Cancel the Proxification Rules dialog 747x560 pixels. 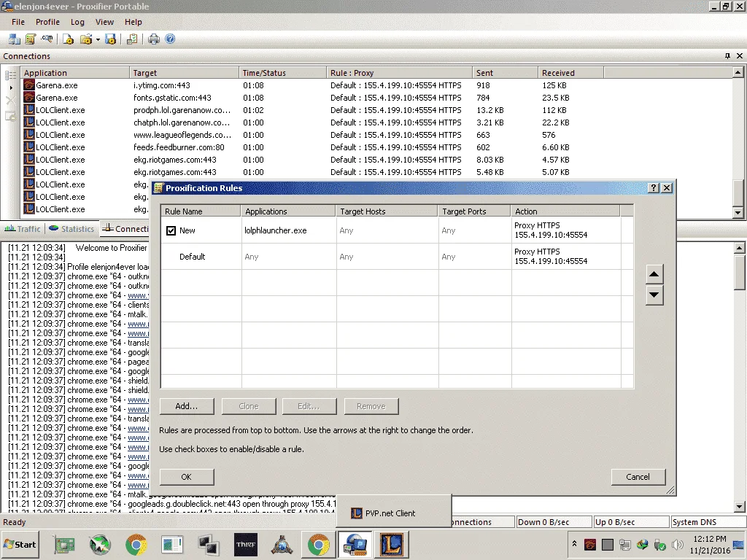click(638, 477)
